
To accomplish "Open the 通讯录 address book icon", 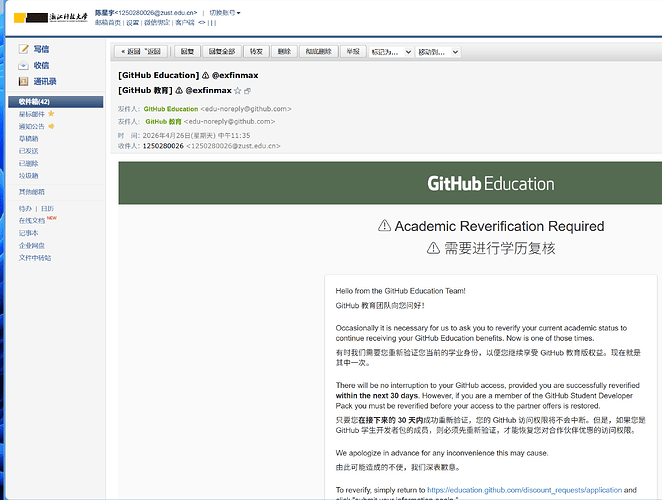I will click(24, 82).
